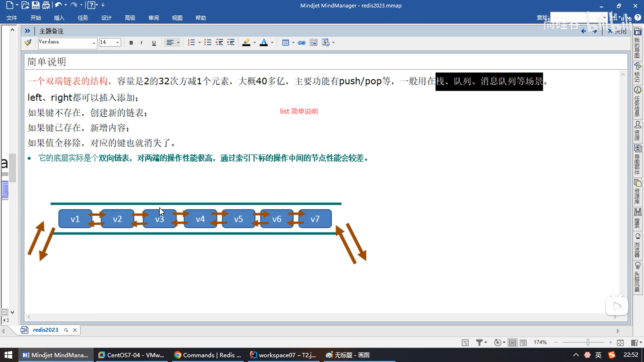Insert an image into the notes
The image size is (644, 362).
313,43
